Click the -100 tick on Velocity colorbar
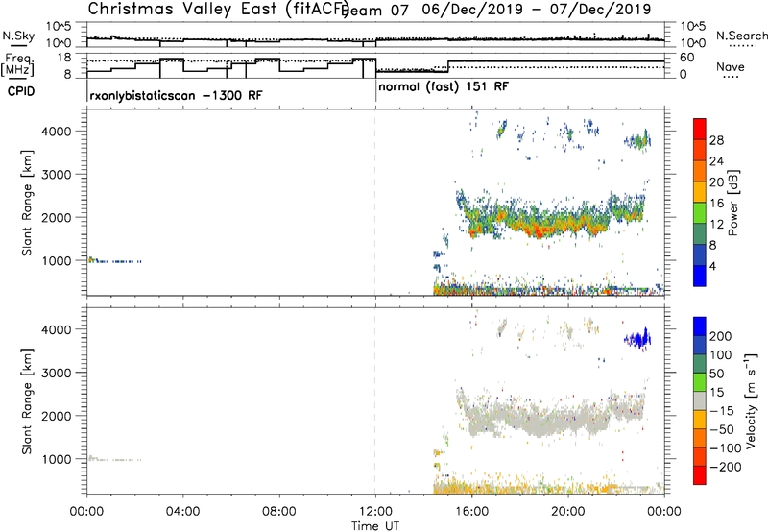 (x=726, y=448)
